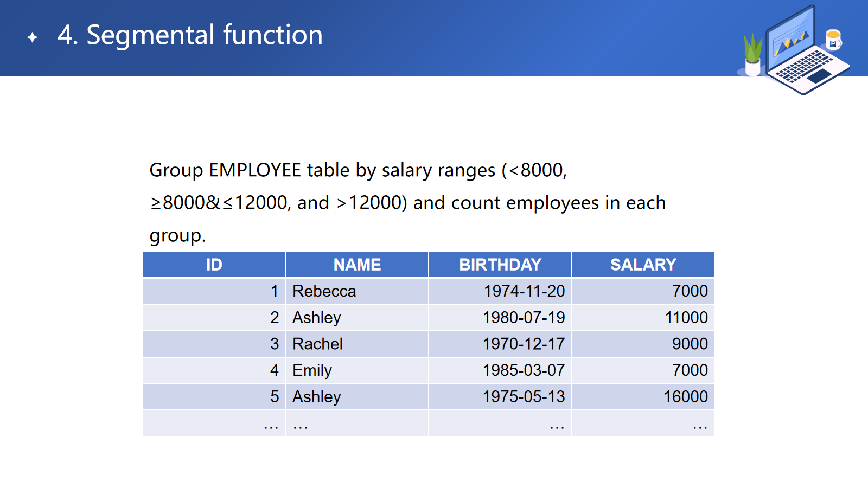Click the salary cell showing 9000
Screen dimensions: 868x488
point(690,344)
